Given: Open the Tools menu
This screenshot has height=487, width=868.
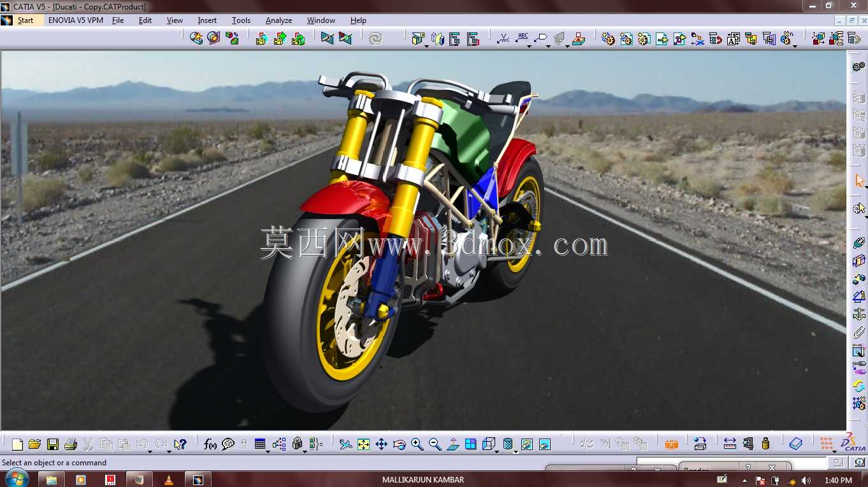Looking at the screenshot, I should (x=241, y=20).
